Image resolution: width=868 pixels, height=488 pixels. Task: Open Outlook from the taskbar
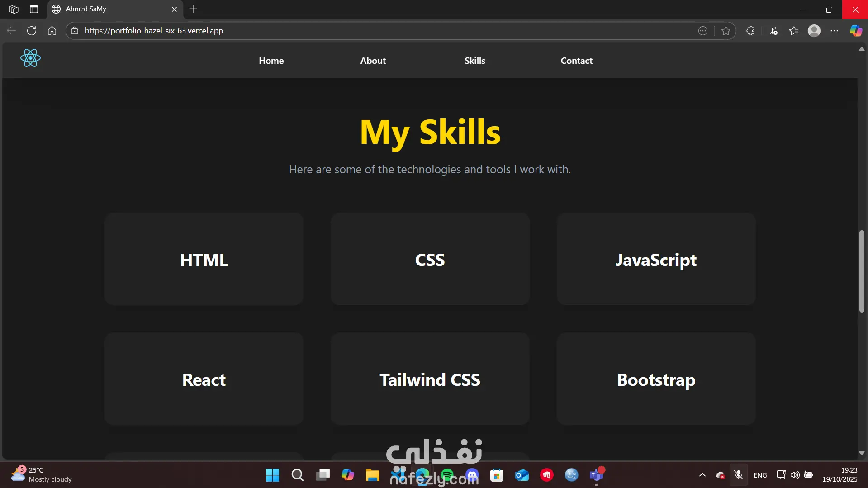click(x=522, y=475)
